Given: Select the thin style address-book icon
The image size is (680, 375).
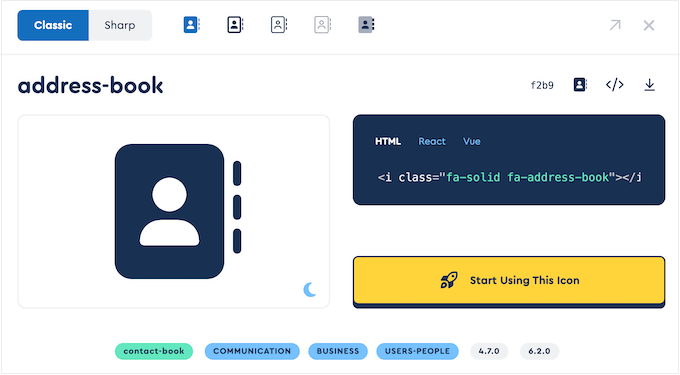Looking at the screenshot, I should (x=322, y=25).
